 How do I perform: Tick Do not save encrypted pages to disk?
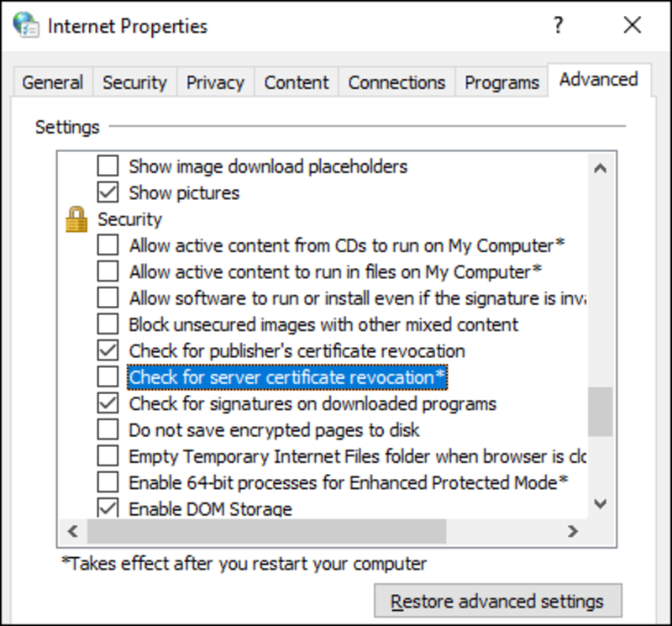pos(108,430)
